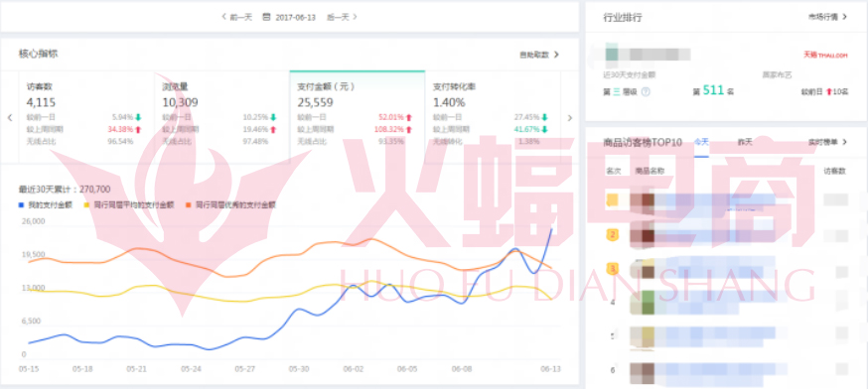Click the first ranked product thumbnail
Image resolution: width=868 pixels, height=390 pixels.
pyautogui.click(x=643, y=200)
